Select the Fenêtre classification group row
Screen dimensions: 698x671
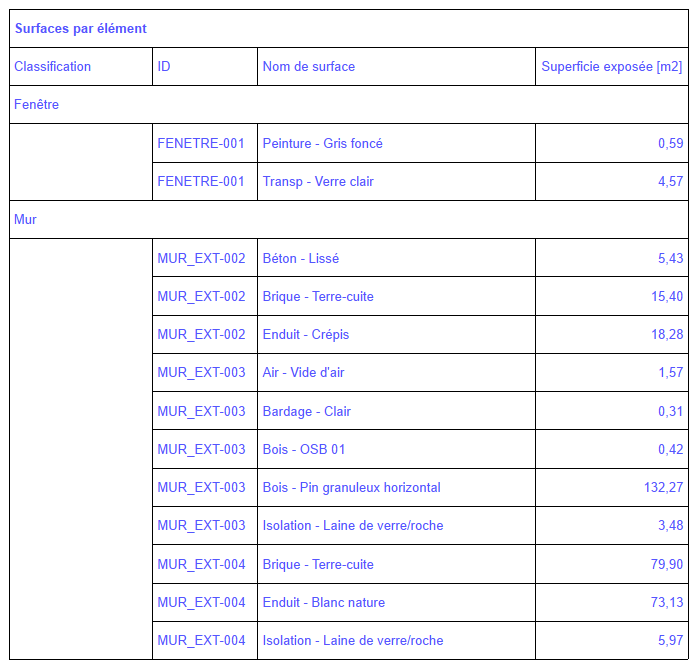point(37,105)
